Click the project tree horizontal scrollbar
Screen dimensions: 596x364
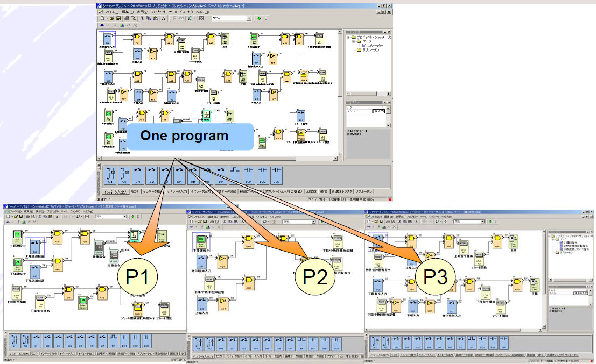click(x=368, y=94)
